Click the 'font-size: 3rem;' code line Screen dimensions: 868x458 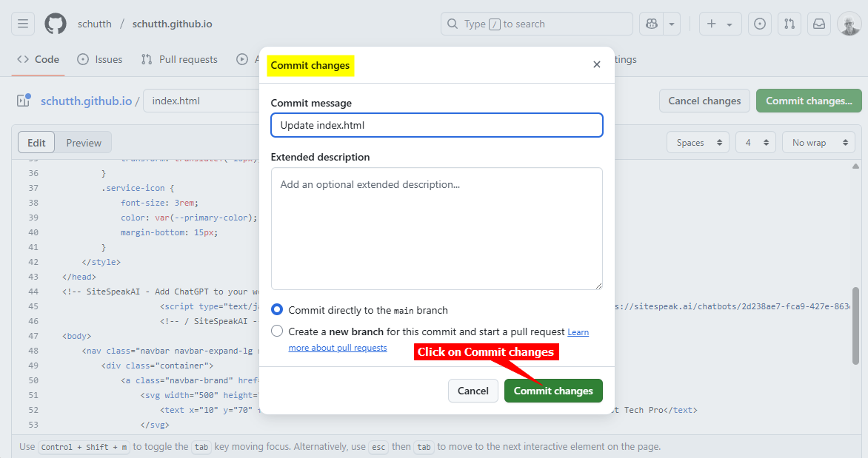point(159,203)
